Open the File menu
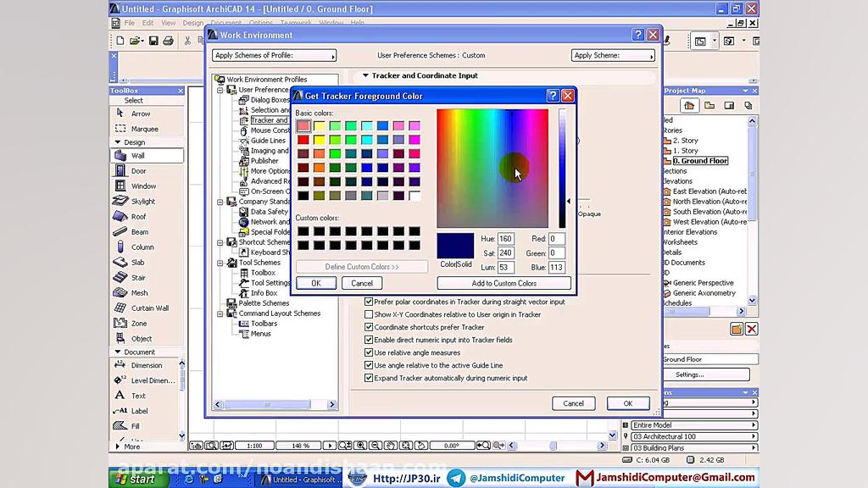This screenshot has width=868, height=488. click(x=130, y=23)
